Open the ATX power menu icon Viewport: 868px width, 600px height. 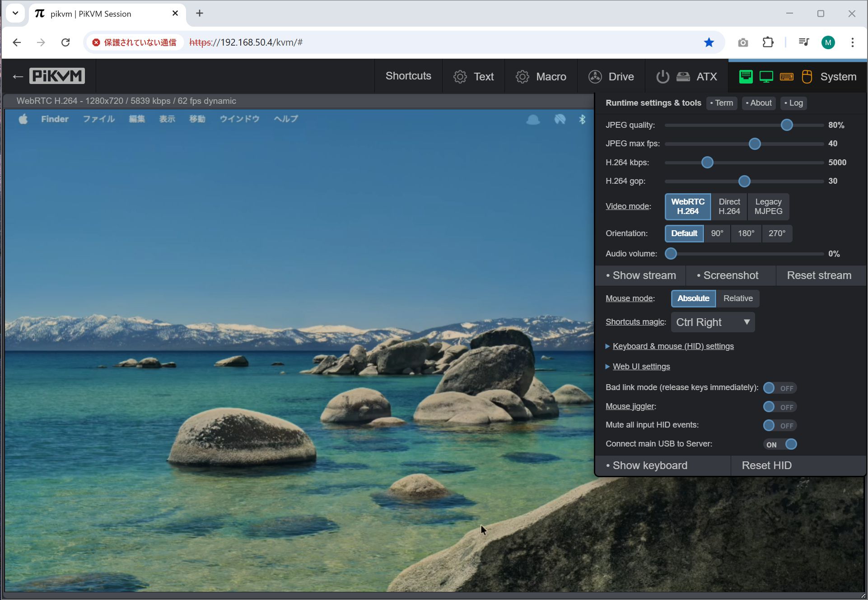point(663,77)
